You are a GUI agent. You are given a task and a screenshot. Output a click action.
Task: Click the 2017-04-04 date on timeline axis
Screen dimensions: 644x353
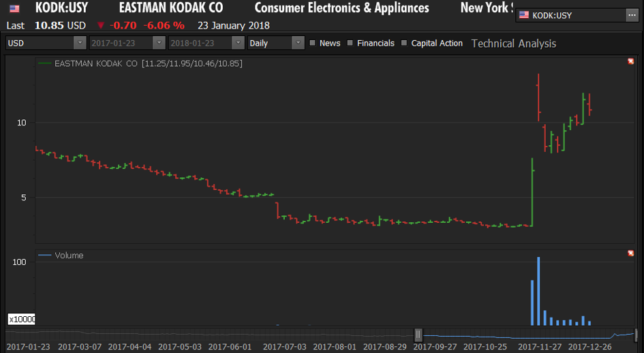[129, 347]
